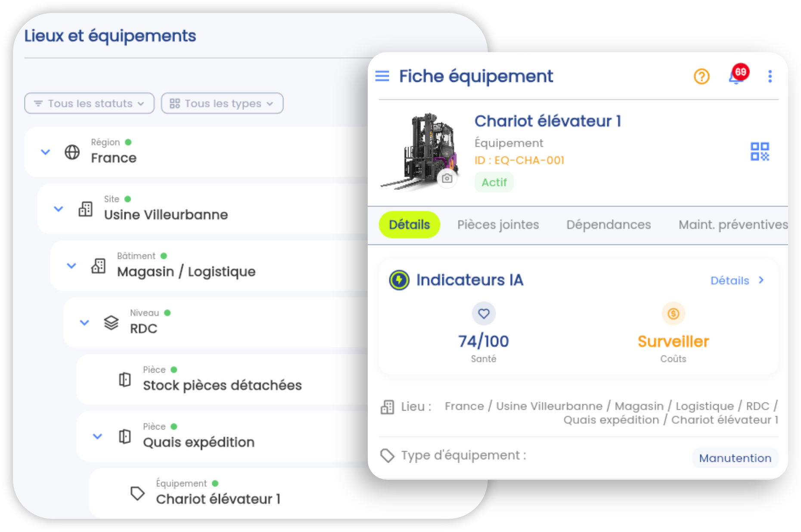The height and width of the screenshot is (532, 801).
Task: Click the camera icon on forklift photo
Action: (447, 178)
